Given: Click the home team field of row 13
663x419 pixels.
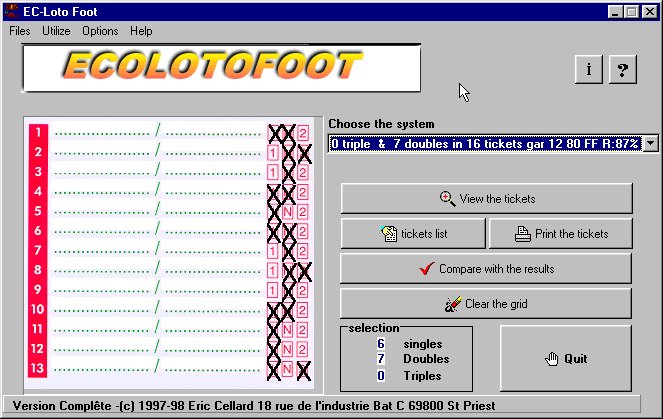Looking at the screenshot, I should [x=102, y=369].
